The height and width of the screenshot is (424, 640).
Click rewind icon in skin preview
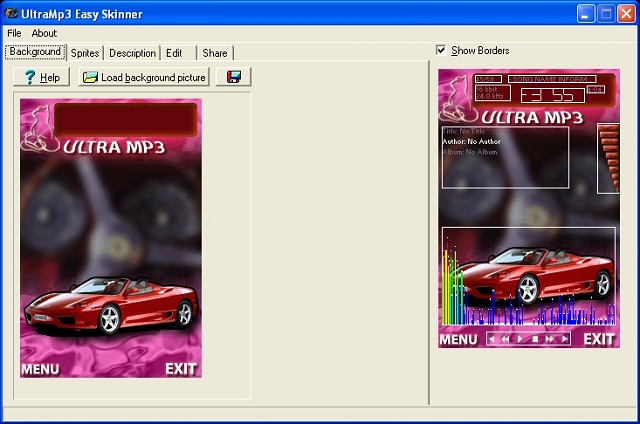pos(505,339)
